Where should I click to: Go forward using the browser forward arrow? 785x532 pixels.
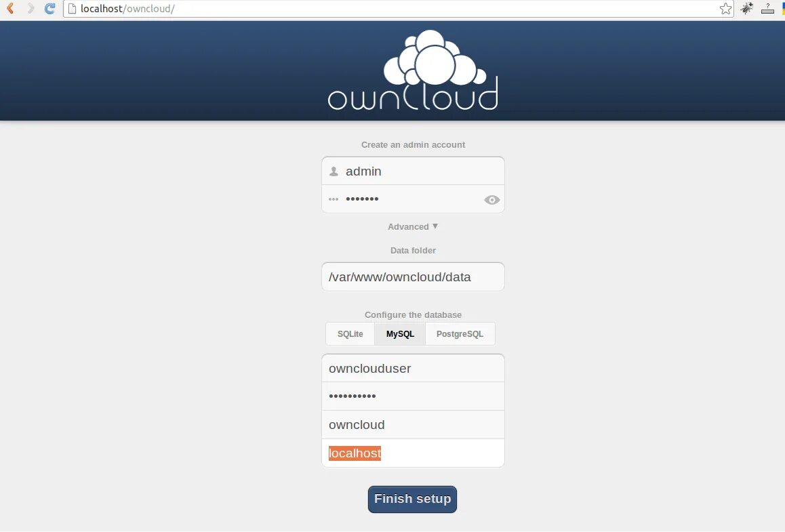(x=31, y=8)
